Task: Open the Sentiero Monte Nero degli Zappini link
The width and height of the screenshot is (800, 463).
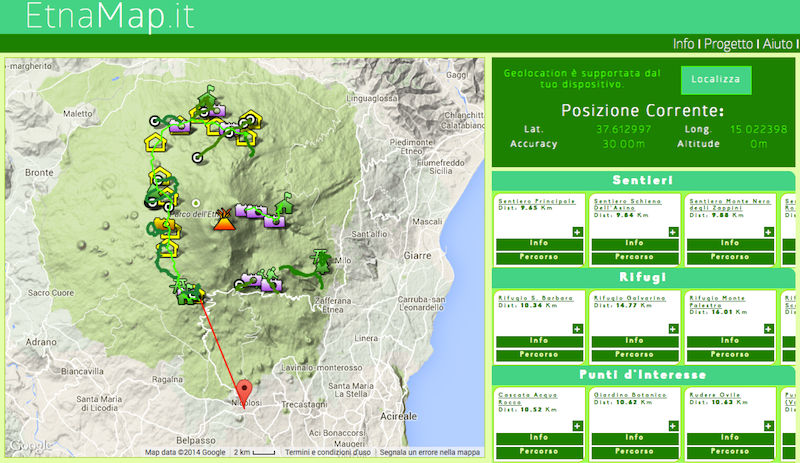Action: click(x=730, y=204)
